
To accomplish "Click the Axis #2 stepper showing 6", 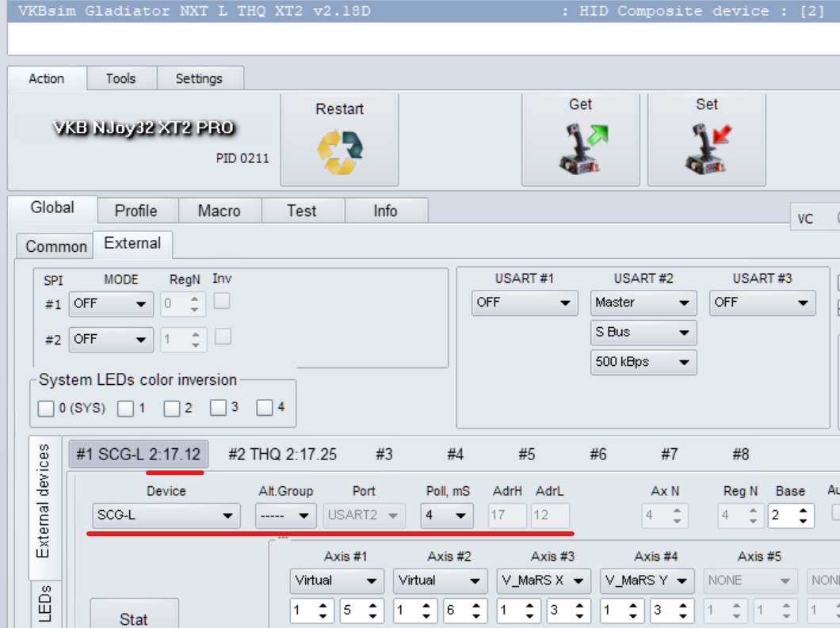I will [465, 611].
